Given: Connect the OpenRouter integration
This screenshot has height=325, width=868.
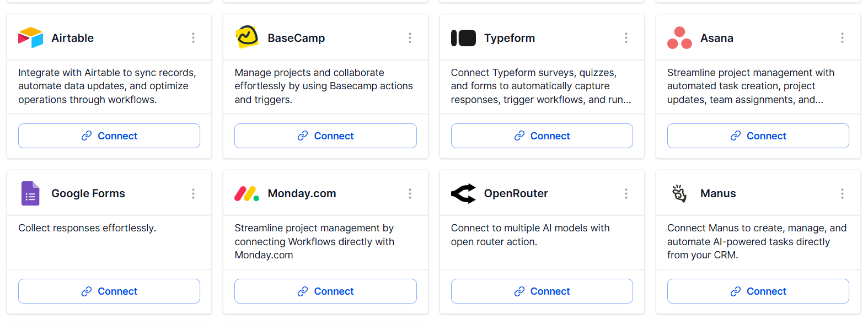Looking at the screenshot, I should click(x=542, y=291).
